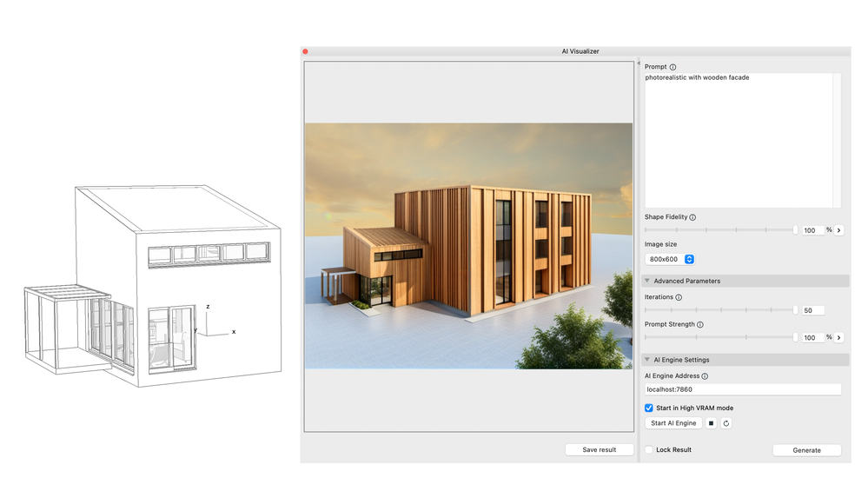Click the AI Engine Address info icon
The height and width of the screenshot is (491, 868).
[705, 376]
